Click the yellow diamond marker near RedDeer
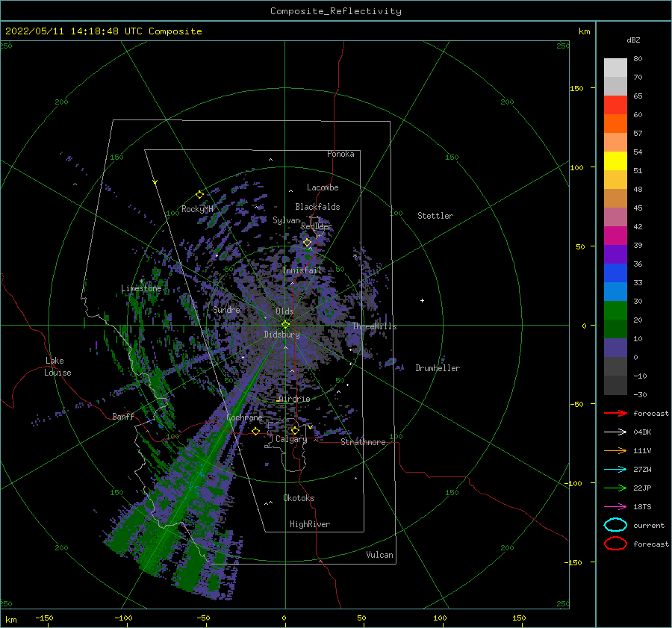Screen dimensions: 672x628 (308, 243)
